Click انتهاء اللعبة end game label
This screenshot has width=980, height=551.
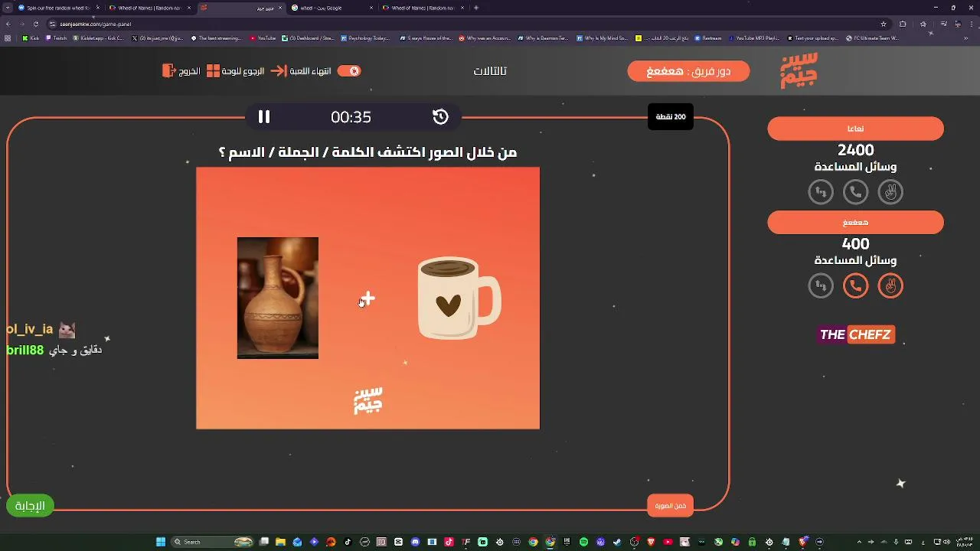[310, 70]
